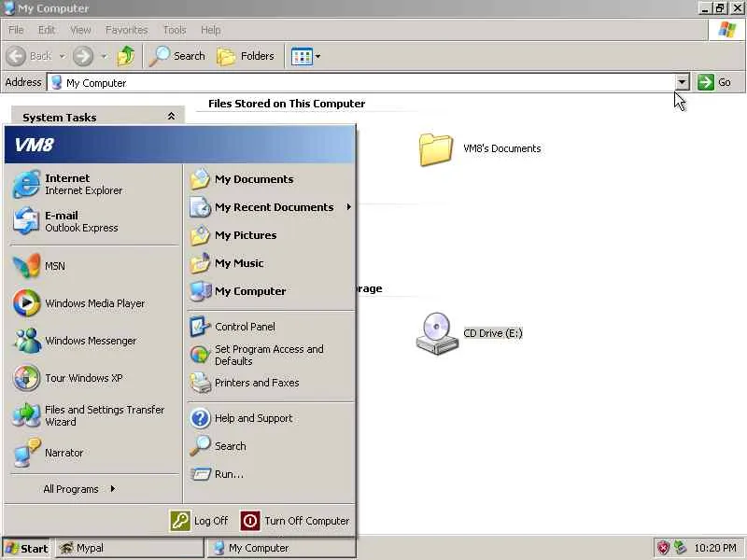Viewport: 747px width, 560px height.
Task: Click the Address bar field
Action: coord(361,82)
